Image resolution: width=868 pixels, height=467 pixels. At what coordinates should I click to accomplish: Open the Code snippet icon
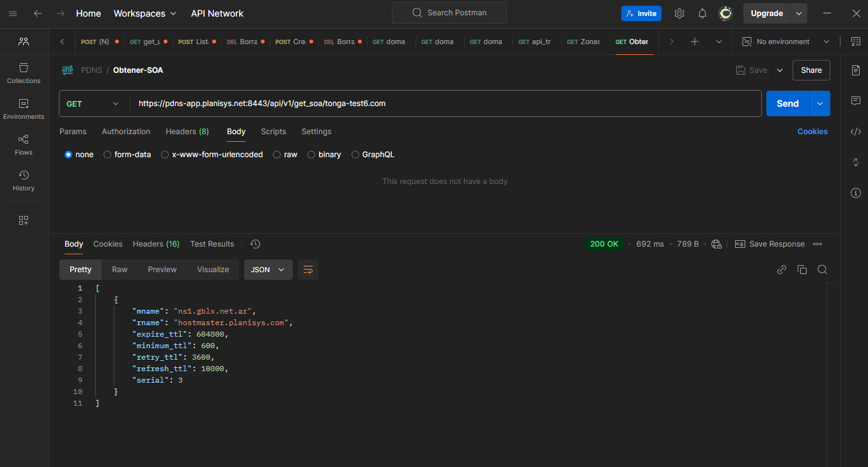pos(856,132)
